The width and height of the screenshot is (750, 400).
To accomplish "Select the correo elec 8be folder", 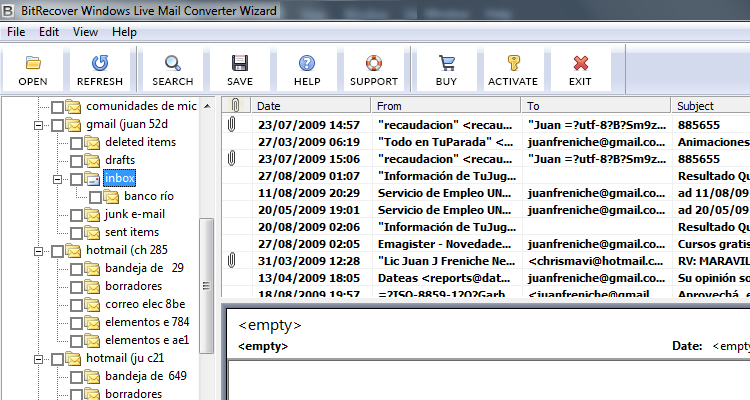I will [x=145, y=304].
